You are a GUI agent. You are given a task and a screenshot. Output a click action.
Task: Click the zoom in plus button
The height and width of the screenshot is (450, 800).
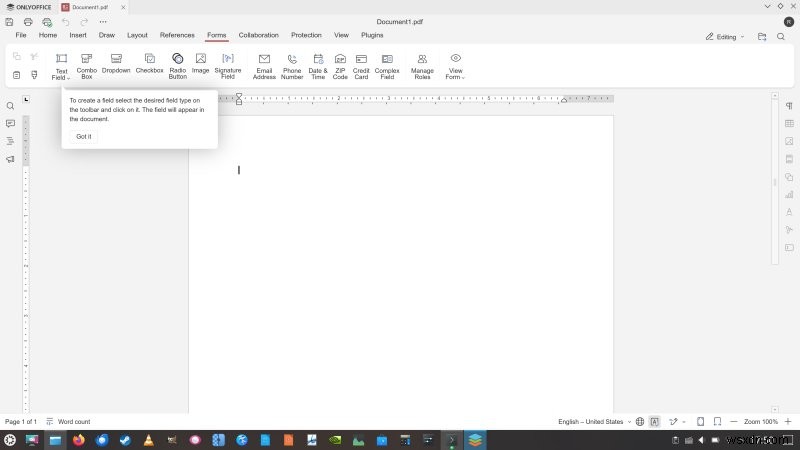click(x=788, y=421)
